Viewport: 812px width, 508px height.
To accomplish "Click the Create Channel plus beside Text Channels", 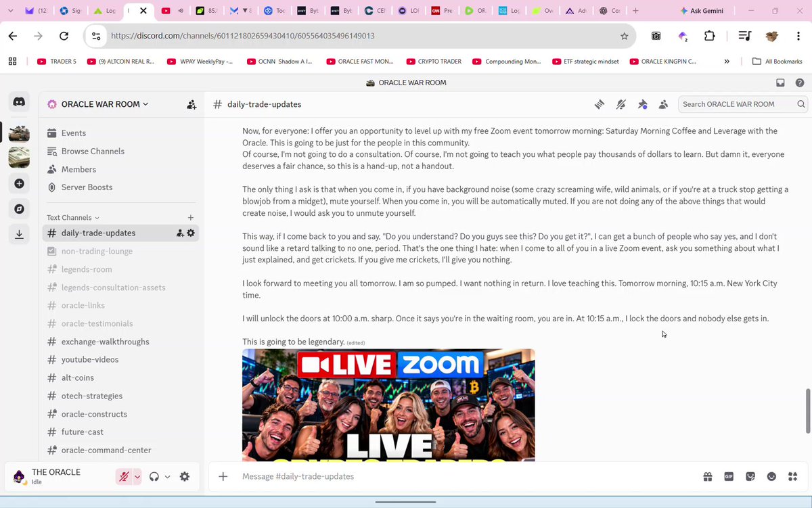I will point(191,218).
